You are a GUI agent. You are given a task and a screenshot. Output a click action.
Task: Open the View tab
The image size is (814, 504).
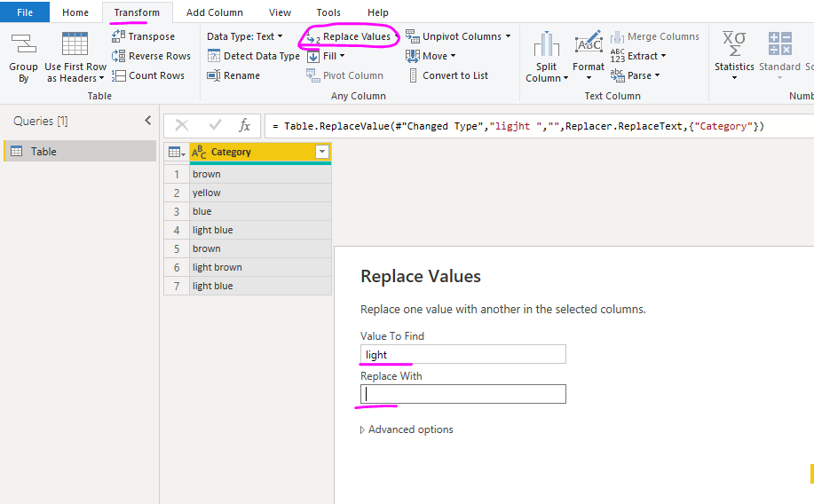280,12
